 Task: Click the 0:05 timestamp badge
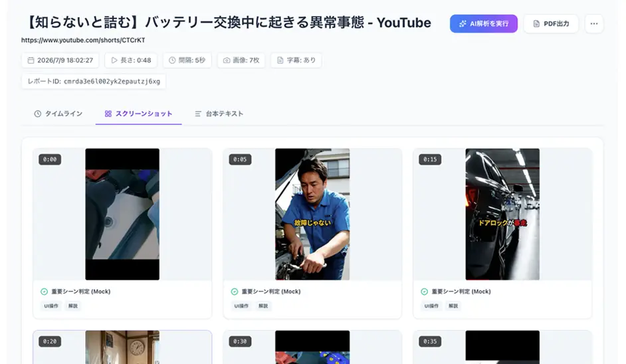240,159
